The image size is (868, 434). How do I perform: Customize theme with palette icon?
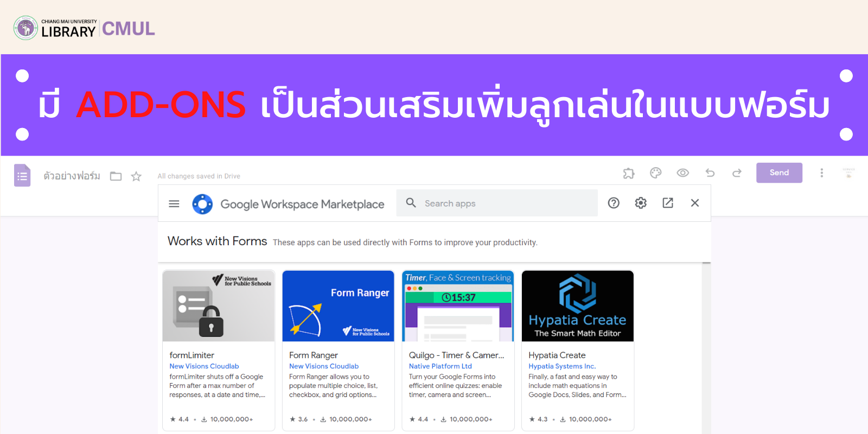click(x=655, y=173)
